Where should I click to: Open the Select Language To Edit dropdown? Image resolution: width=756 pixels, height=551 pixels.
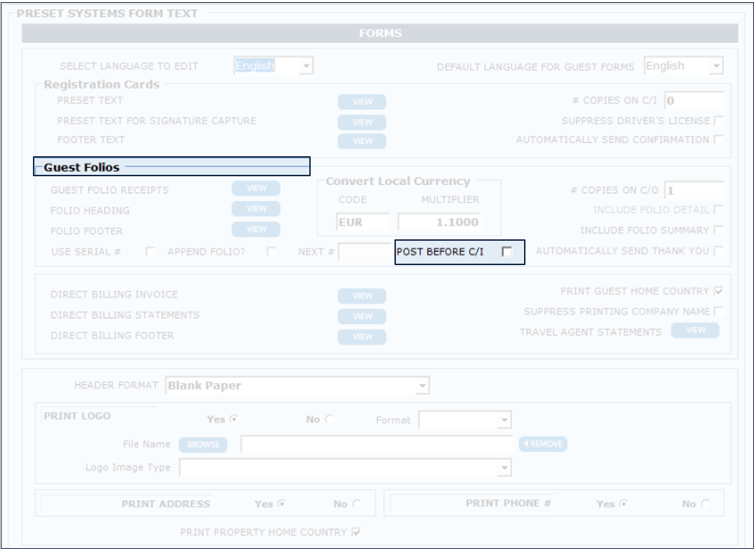[306, 67]
